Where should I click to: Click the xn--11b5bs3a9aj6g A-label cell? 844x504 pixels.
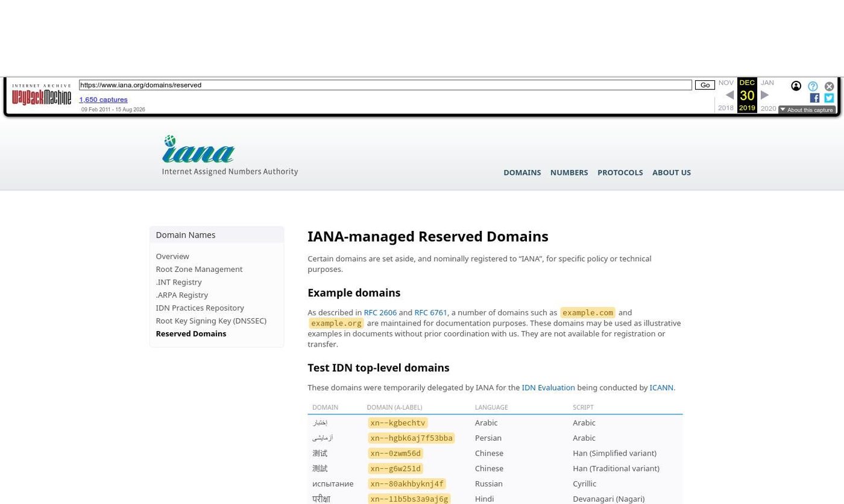tap(409, 499)
